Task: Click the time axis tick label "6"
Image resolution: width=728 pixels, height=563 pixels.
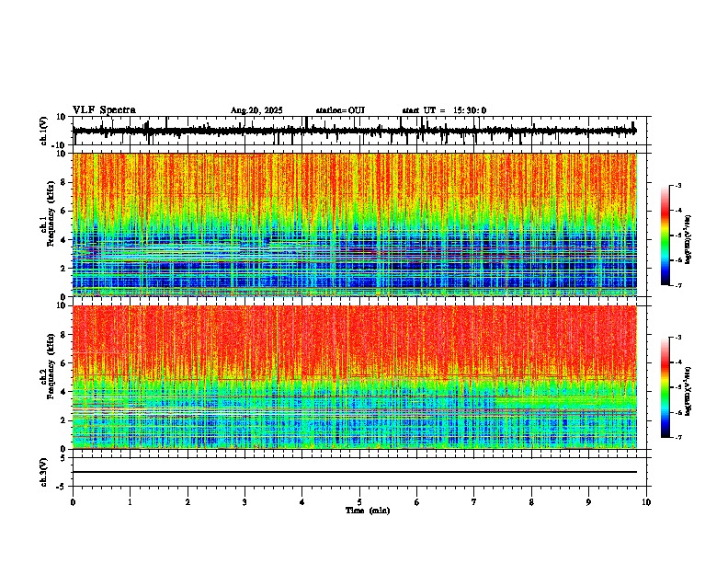Action: click(416, 502)
